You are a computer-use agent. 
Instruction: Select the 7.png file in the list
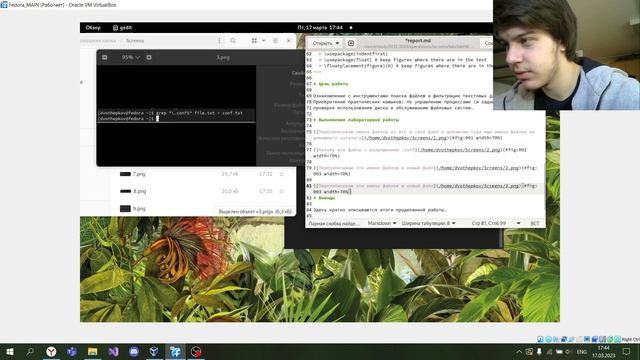tap(139, 174)
